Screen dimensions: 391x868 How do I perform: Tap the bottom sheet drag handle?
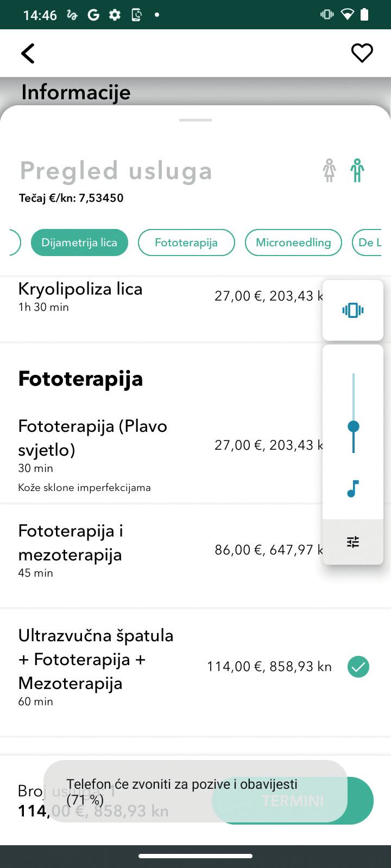coord(195,120)
